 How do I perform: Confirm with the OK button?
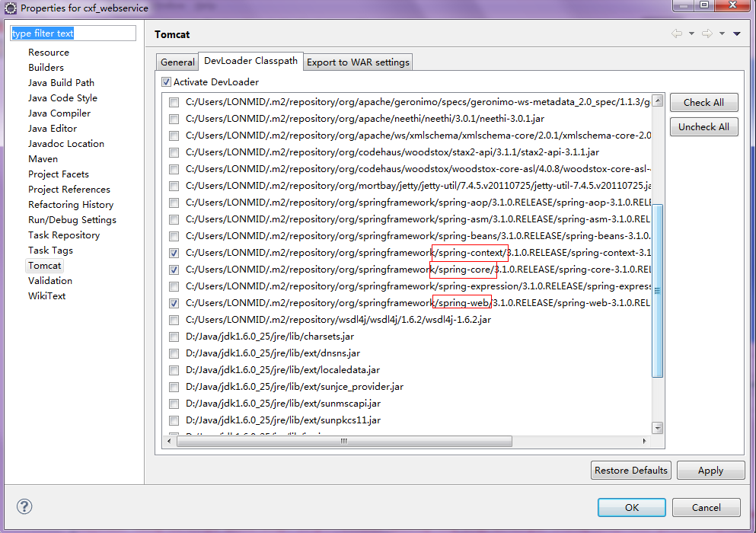[632, 507]
